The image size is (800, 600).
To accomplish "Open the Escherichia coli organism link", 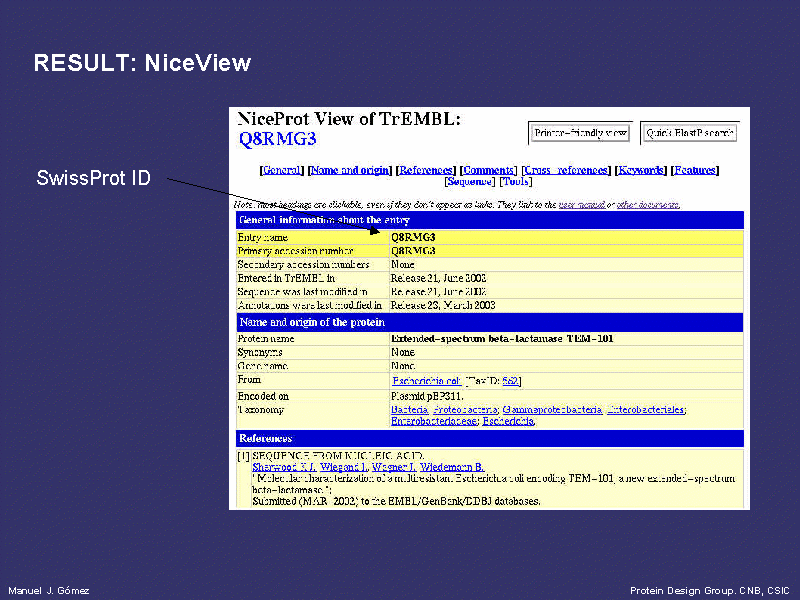I will click(x=427, y=381).
